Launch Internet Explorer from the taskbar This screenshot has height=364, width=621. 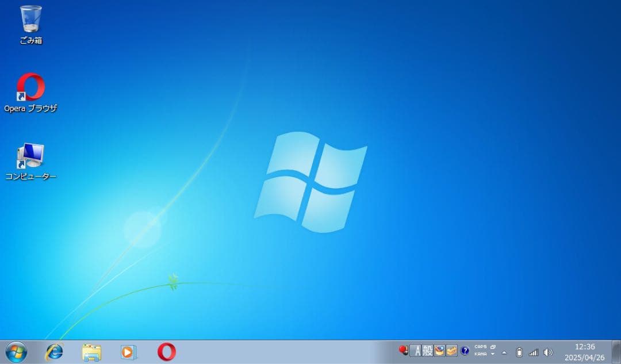pos(54,352)
